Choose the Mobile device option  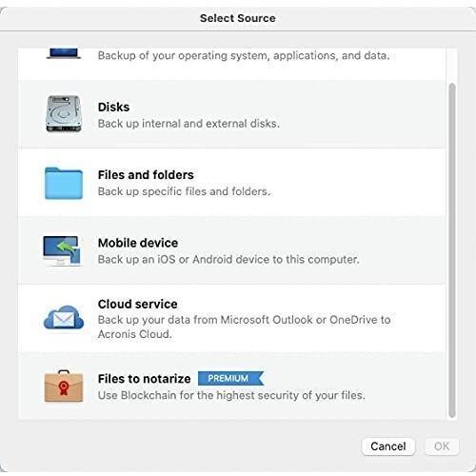tap(232, 250)
